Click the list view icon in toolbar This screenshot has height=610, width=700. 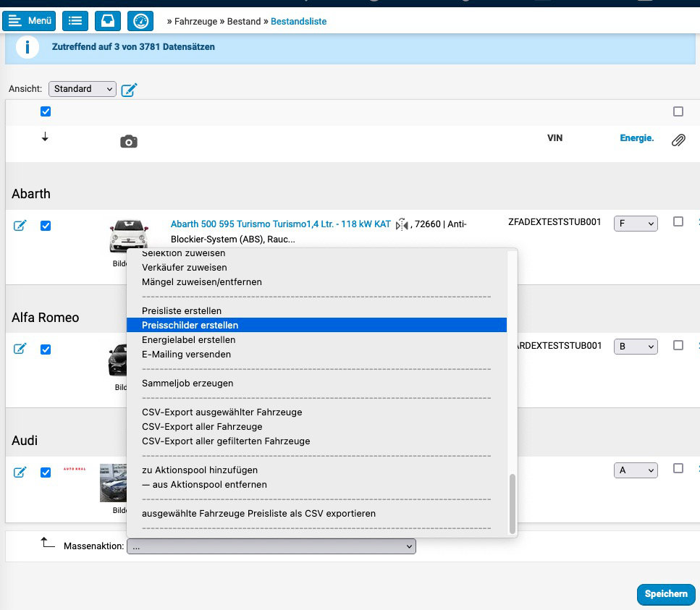75,21
